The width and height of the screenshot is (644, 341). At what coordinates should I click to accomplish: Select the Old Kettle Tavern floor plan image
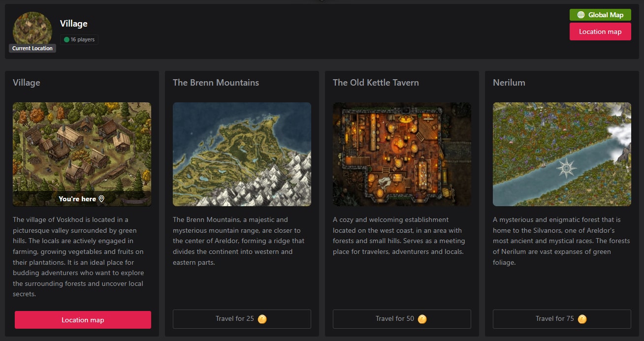[402, 154]
